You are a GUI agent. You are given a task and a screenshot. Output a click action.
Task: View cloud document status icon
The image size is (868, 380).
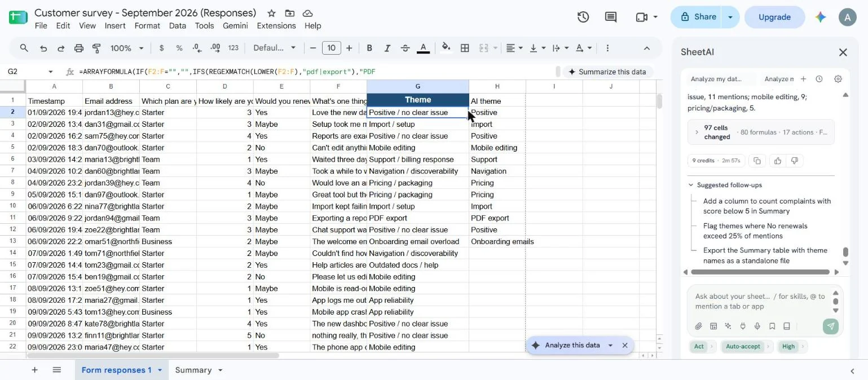pos(307,13)
